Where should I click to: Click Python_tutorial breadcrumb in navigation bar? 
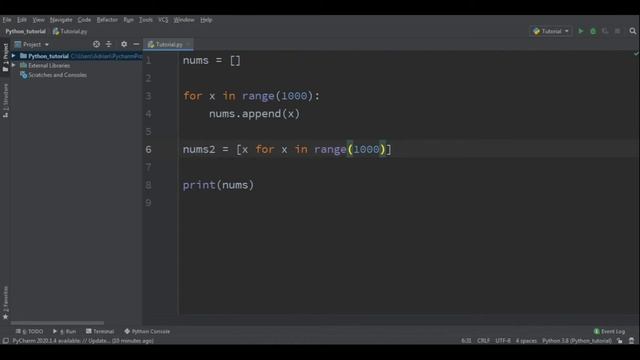pos(25,31)
